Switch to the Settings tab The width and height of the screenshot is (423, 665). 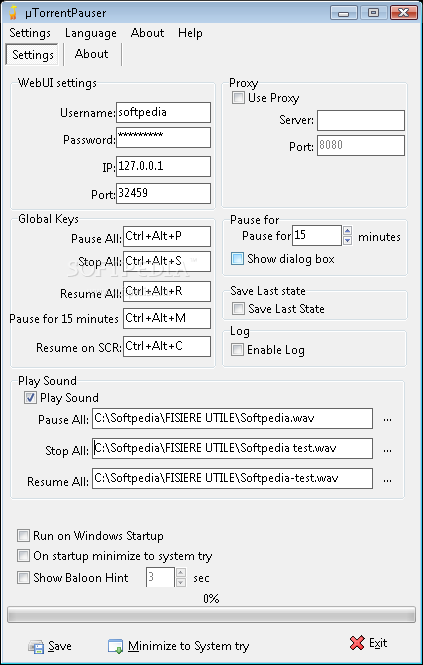coord(32,54)
